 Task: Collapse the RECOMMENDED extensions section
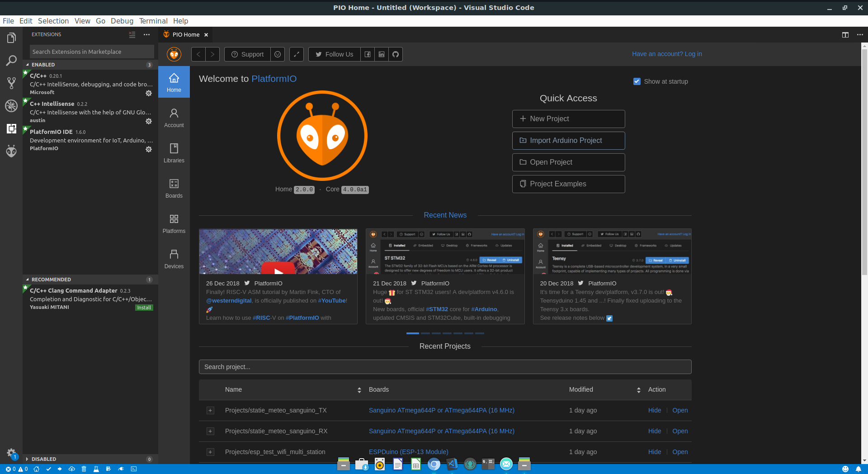pyautogui.click(x=90, y=280)
